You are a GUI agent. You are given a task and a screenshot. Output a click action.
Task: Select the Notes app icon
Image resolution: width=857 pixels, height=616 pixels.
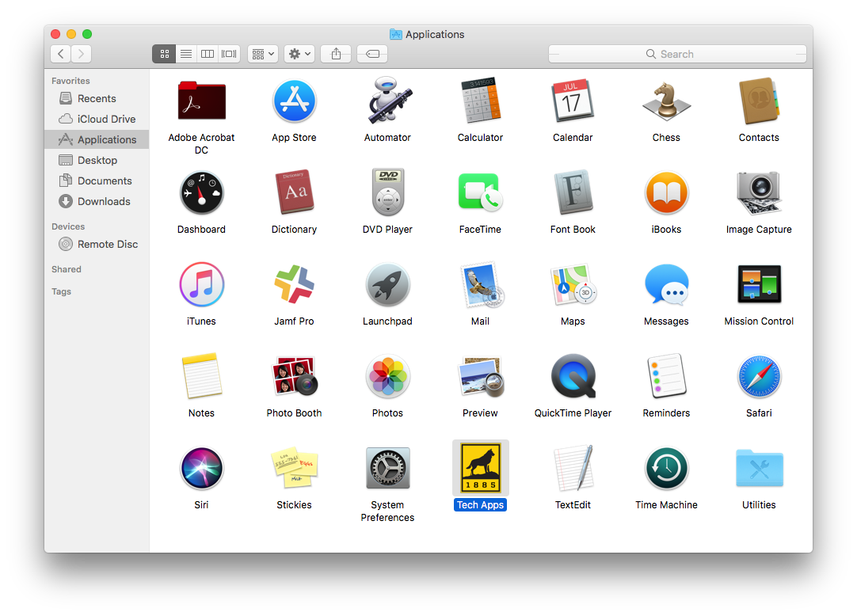(x=202, y=376)
